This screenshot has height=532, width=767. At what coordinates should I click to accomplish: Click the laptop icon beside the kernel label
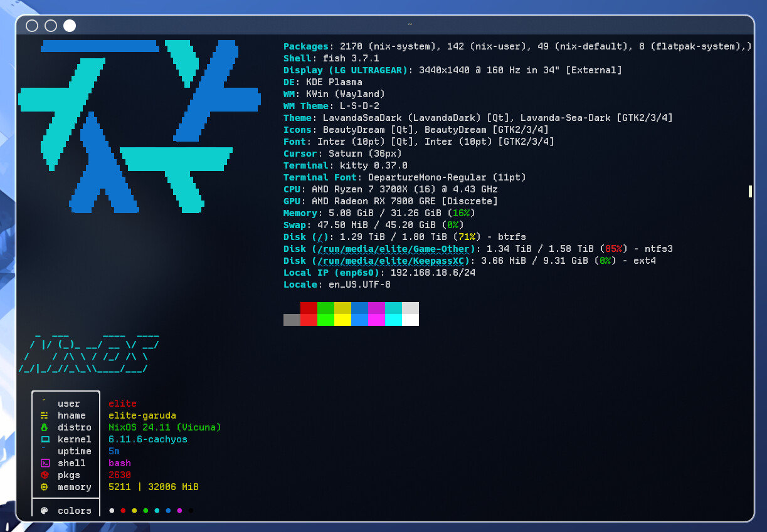[x=45, y=439]
